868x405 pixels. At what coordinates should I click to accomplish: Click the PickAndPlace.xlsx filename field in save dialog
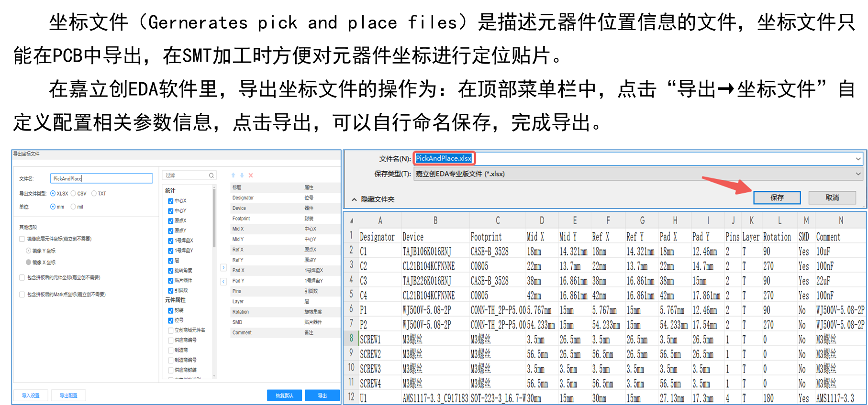[x=638, y=159]
